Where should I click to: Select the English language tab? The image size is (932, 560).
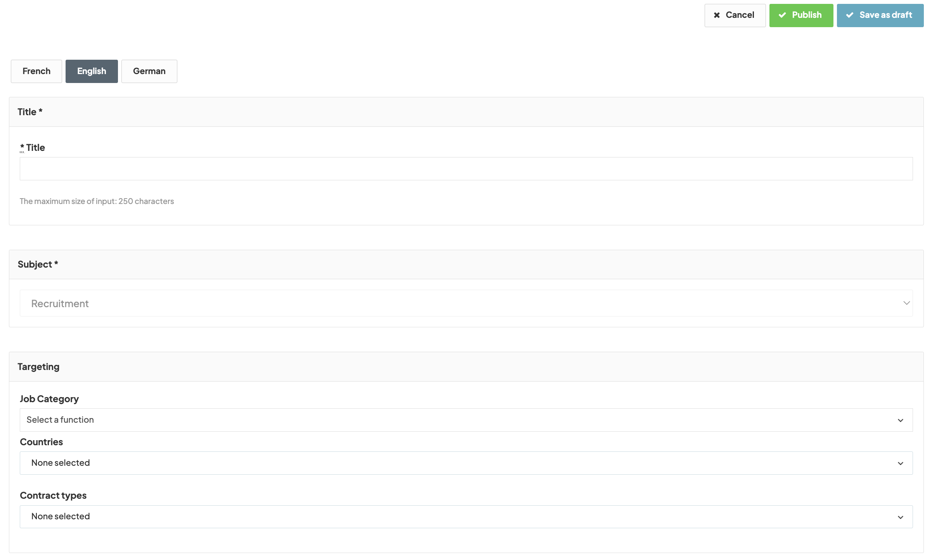pyautogui.click(x=92, y=71)
